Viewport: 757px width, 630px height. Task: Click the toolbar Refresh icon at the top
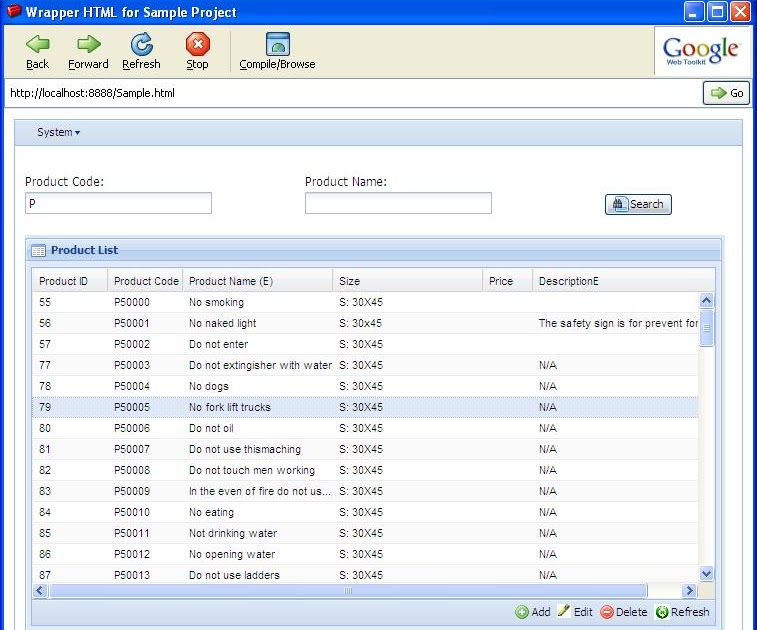[x=141, y=44]
